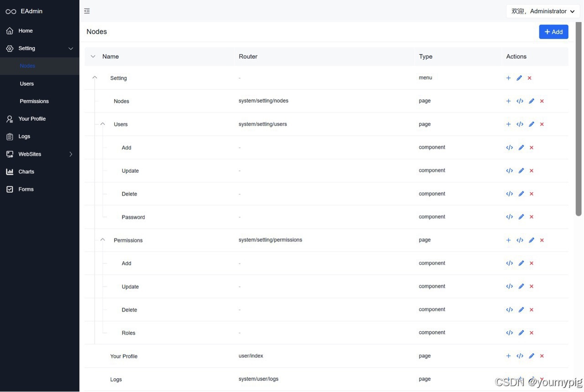Add a child under user/index row
This screenshot has height=392, width=584.
508,356
